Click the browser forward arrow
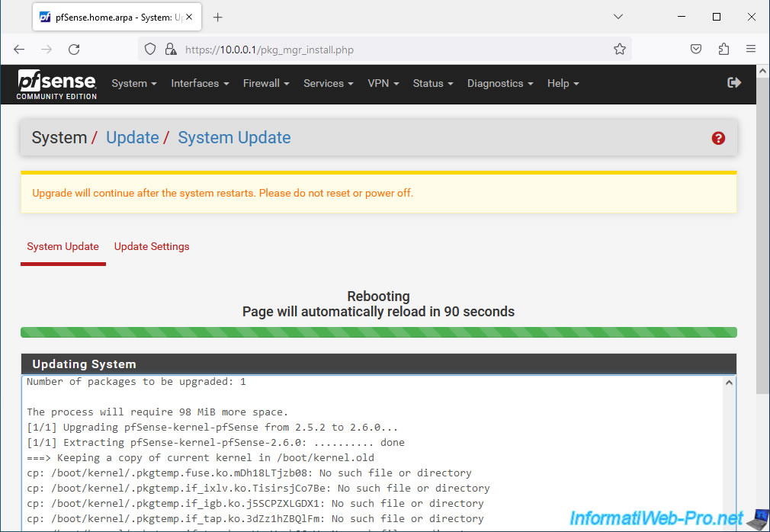Screen dimensions: 770x532 [47, 49]
